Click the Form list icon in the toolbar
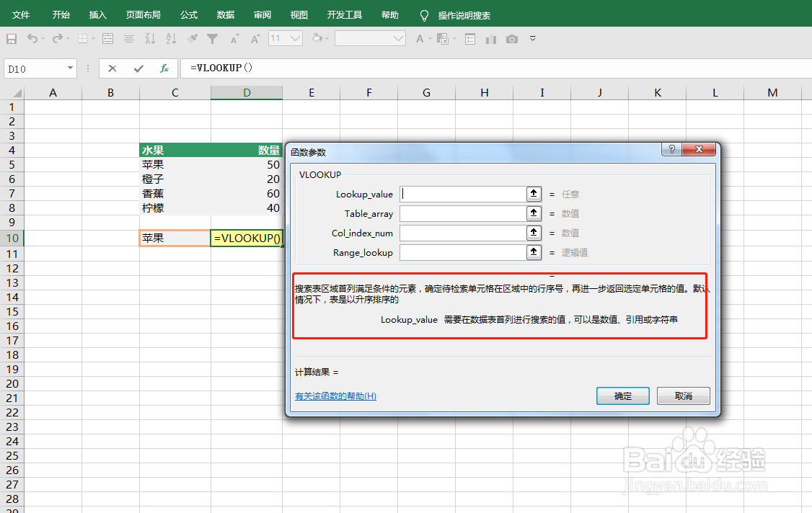Viewport: 812px width, 513px height. pyautogui.click(x=470, y=39)
